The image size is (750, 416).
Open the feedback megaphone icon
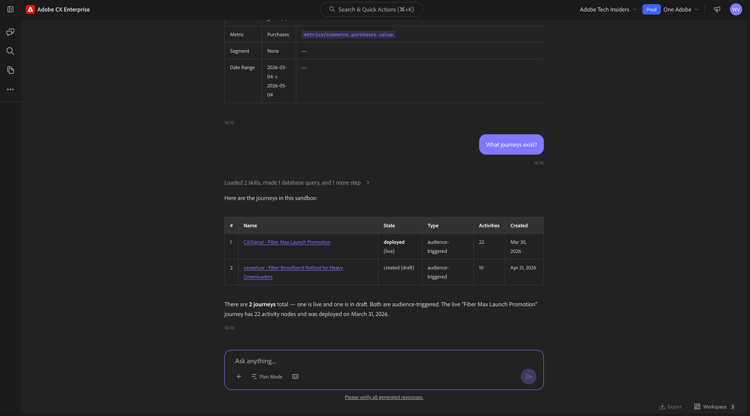717,9
